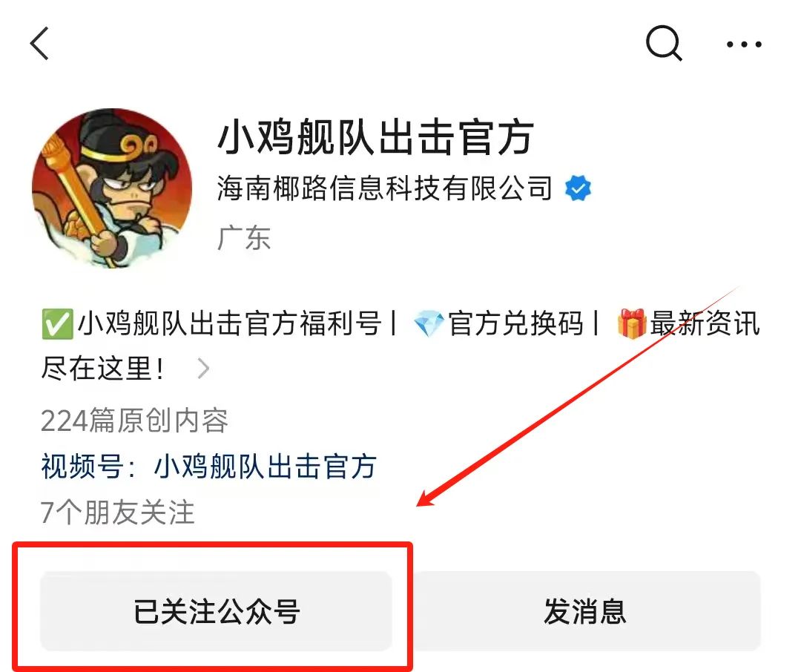Click the blue diamond emoji in description
This screenshot has width=801, height=672.
(x=428, y=324)
